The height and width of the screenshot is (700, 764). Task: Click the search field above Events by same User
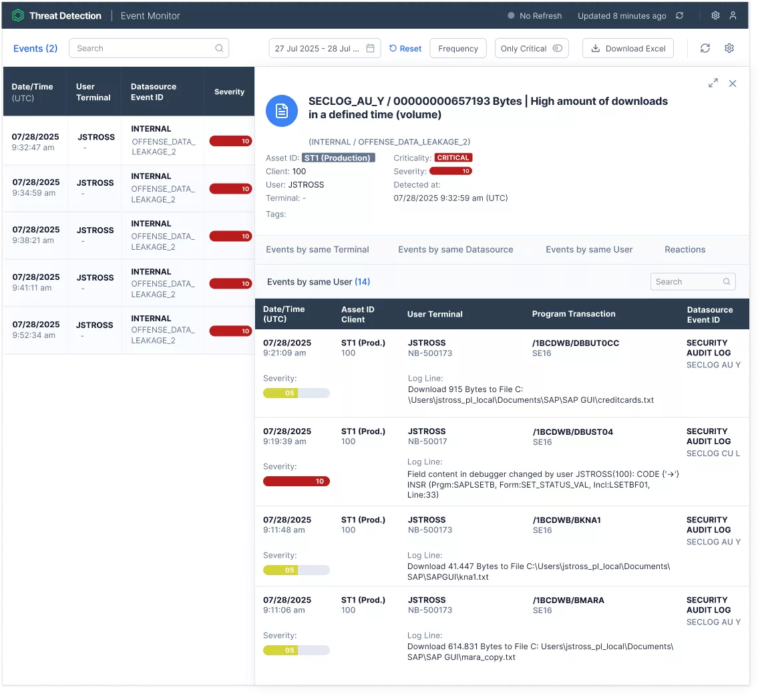691,281
